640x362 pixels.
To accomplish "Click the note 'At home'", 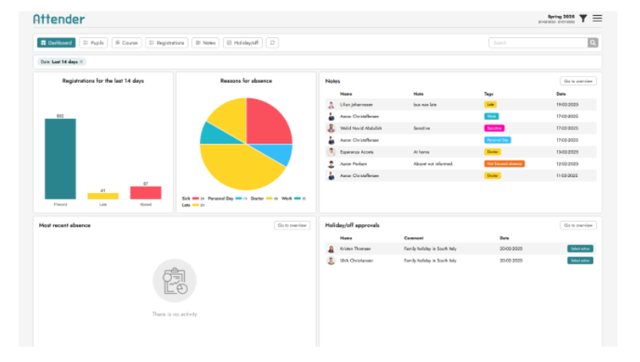I will tap(421, 152).
